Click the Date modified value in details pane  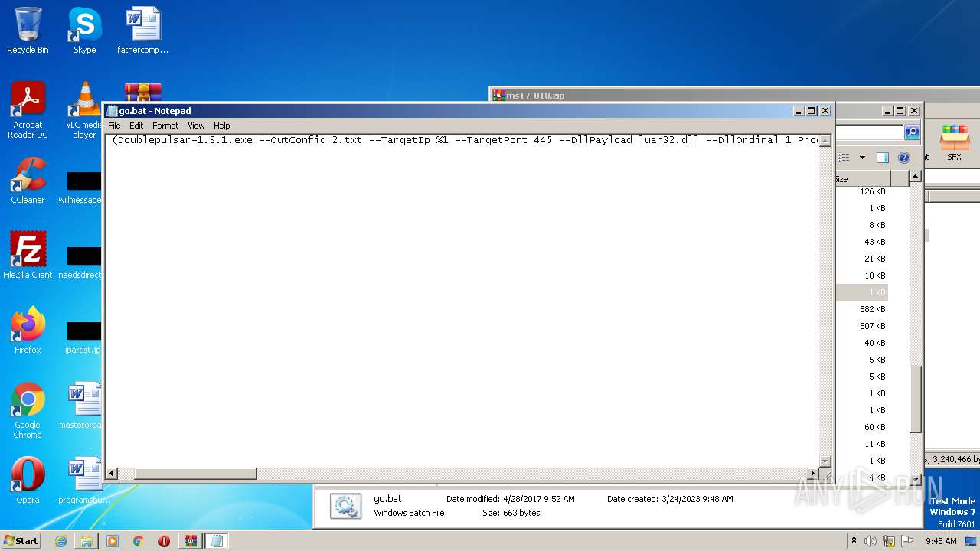click(539, 499)
